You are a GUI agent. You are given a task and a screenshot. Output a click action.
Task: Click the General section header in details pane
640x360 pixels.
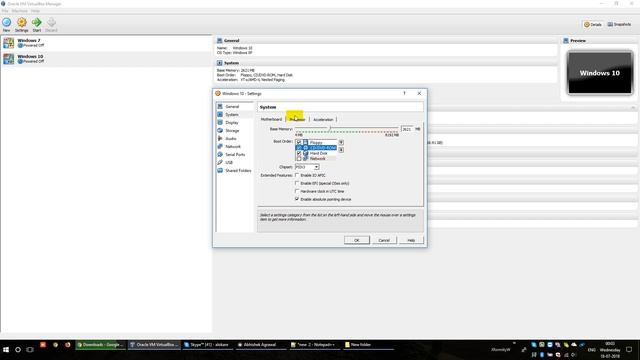(x=386, y=41)
